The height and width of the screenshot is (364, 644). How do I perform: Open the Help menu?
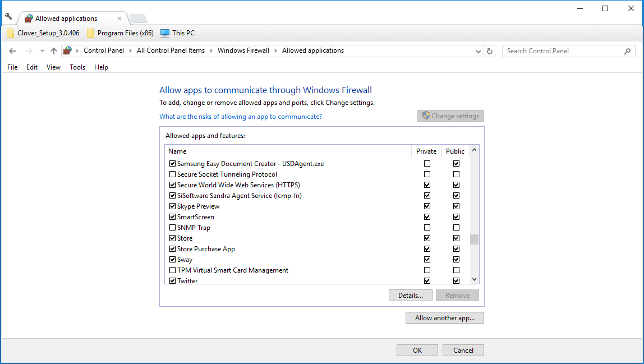(x=101, y=67)
